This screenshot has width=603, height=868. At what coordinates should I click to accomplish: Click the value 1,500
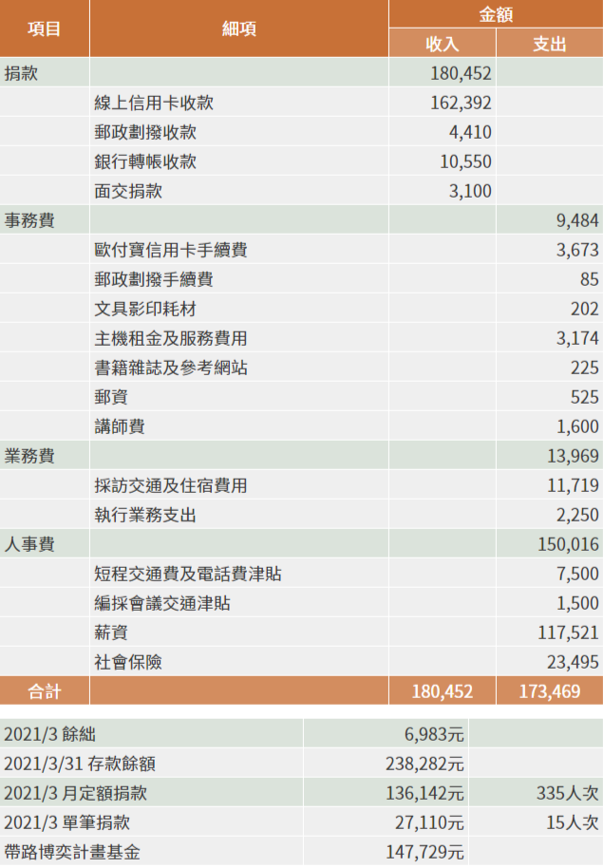(x=577, y=603)
